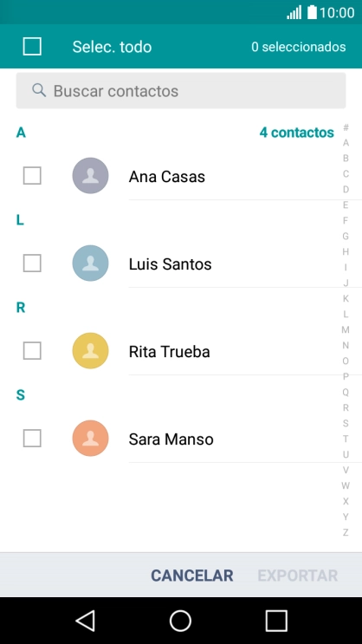Open recent apps square icon
Viewport: 362px width, 644px height.
[276, 621]
